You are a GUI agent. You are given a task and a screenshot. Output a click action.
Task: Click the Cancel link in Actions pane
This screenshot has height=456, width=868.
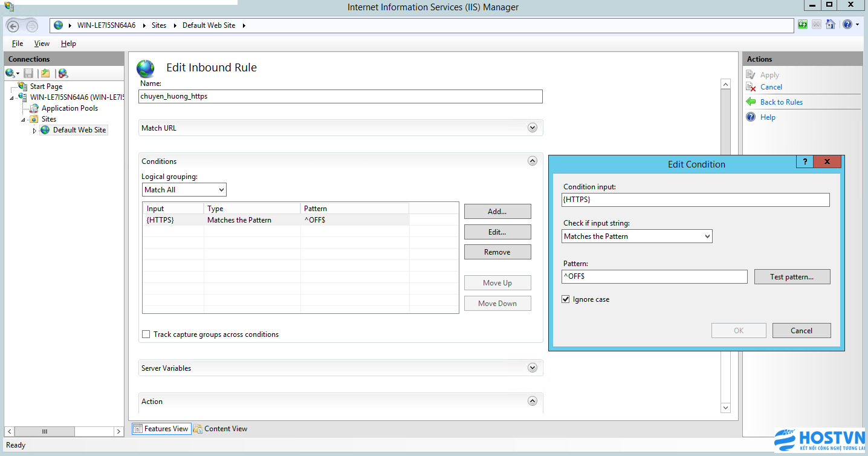[x=771, y=87]
